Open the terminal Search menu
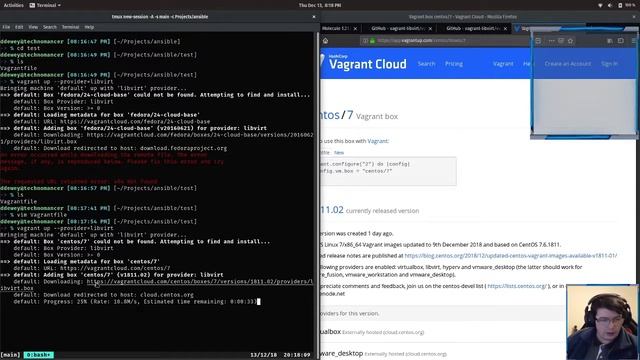Screen dimensions: 640x360 [50, 27]
